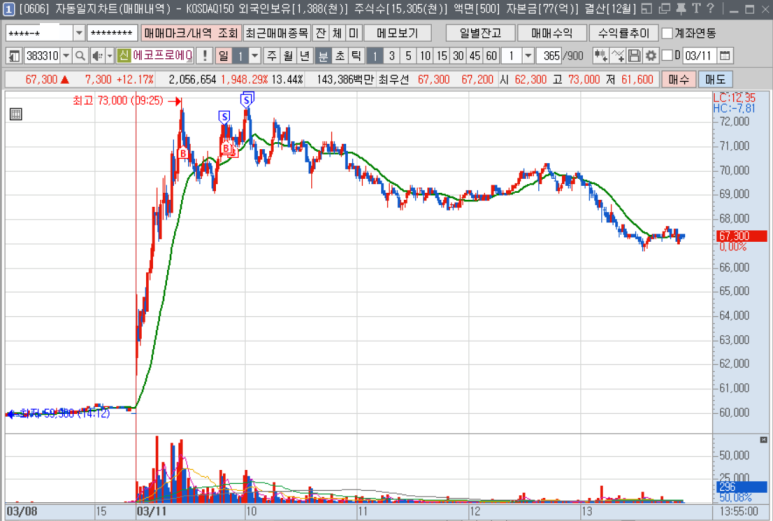
Task: Click the stock search magnifier icon
Action: (78, 56)
